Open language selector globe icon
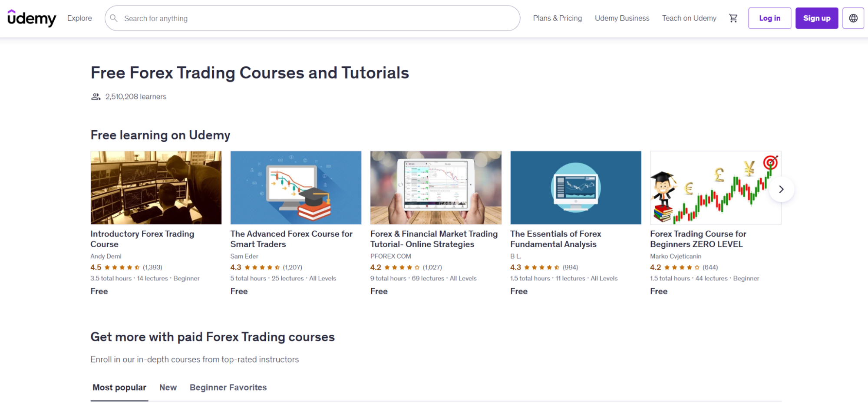Image resolution: width=868 pixels, height=405 pixels. point(853,18)
